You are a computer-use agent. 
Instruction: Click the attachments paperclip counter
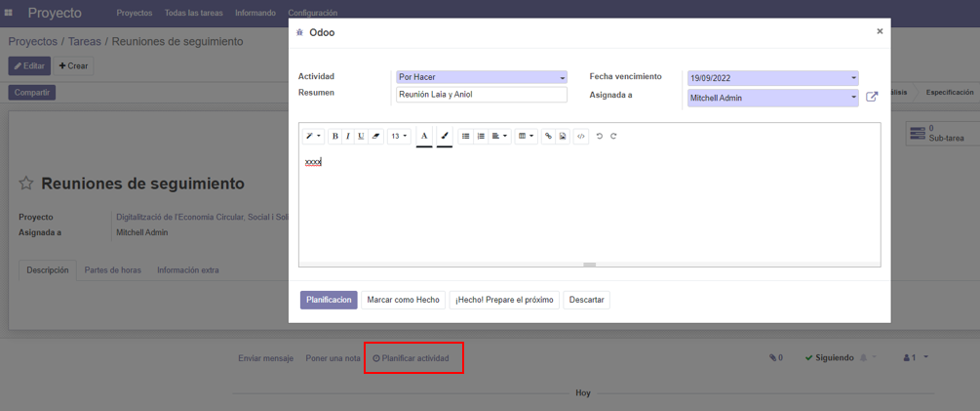(775, 358)
